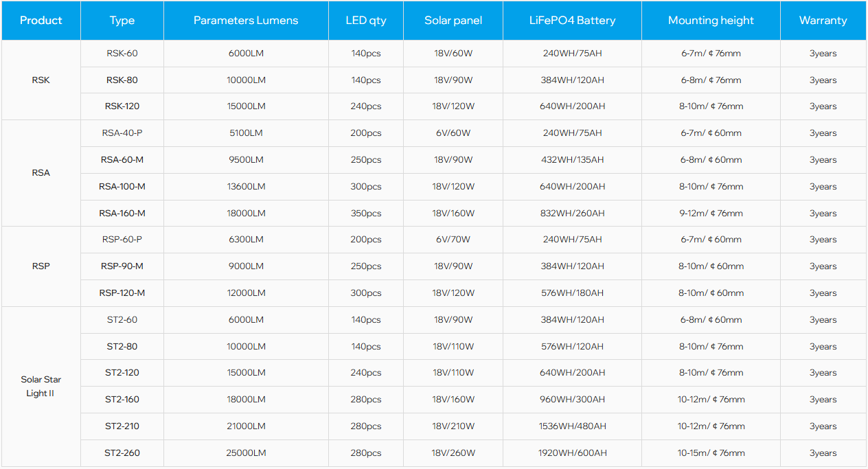
Task: Select the Warranty column header
Action: (823, 21)
